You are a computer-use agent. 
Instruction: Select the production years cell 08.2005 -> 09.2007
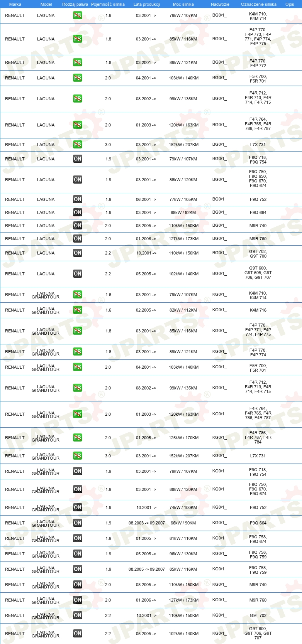point(147,569)
